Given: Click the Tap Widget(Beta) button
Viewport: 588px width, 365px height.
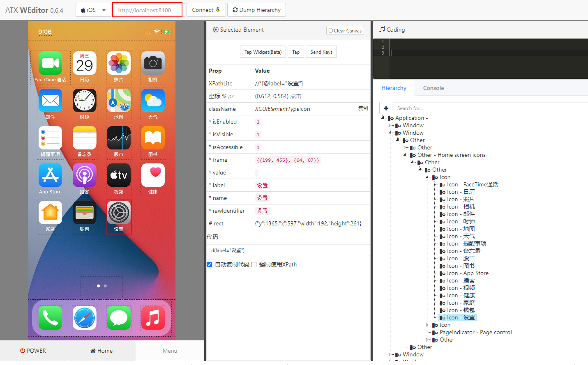Looking at the screenshot, I should [263, 52].
